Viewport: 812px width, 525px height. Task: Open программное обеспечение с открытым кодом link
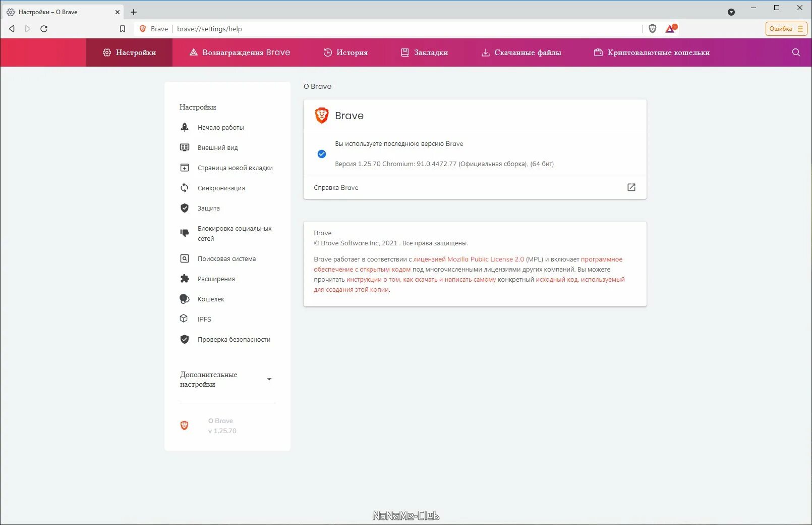[468, 265]
